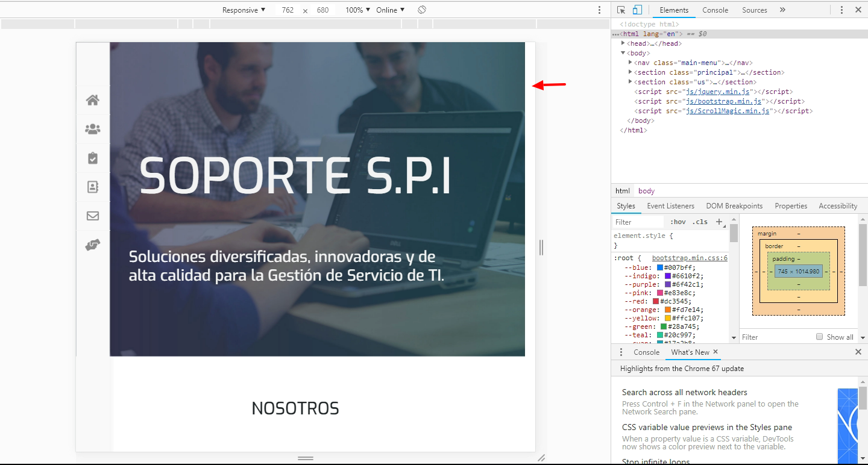
Task: Open the --green color swatch #28a745
Action: [664, 326]
